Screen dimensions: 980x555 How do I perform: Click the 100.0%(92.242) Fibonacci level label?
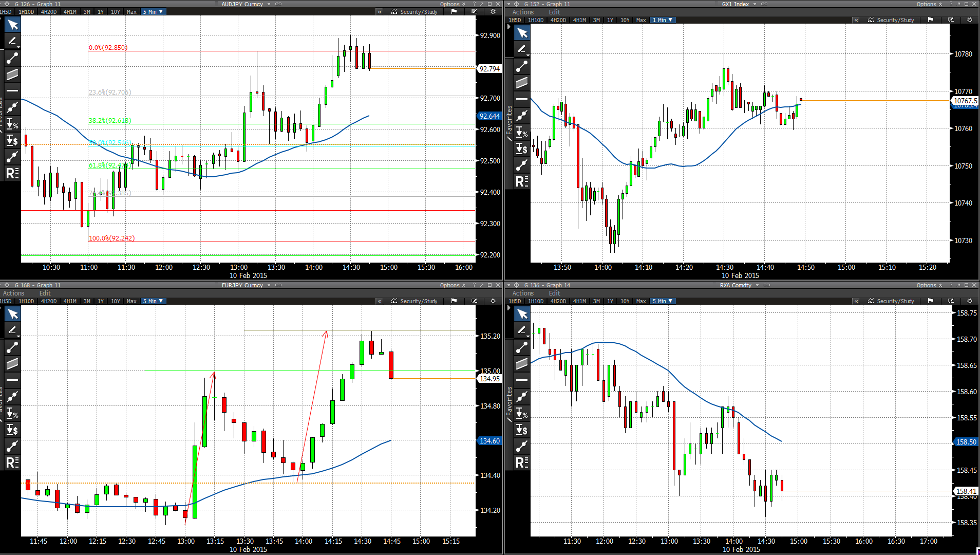111,238
